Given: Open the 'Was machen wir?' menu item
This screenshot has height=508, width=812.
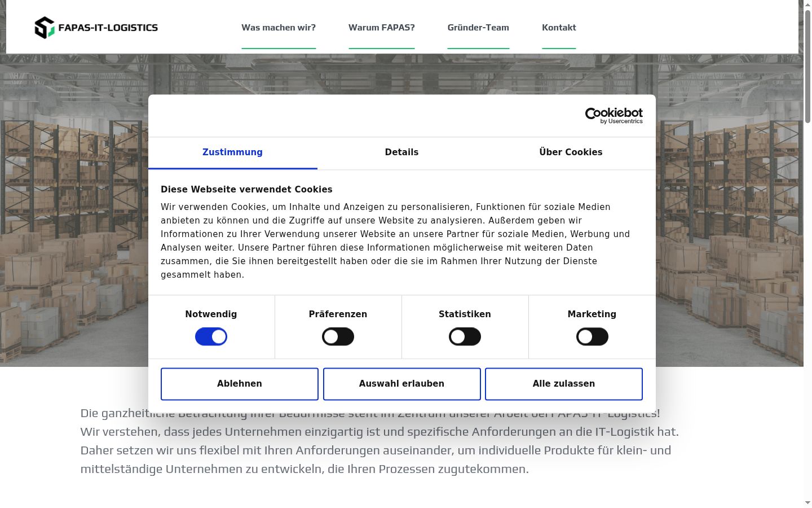Looking at the screenshot, I should click(x=279, y=28).
